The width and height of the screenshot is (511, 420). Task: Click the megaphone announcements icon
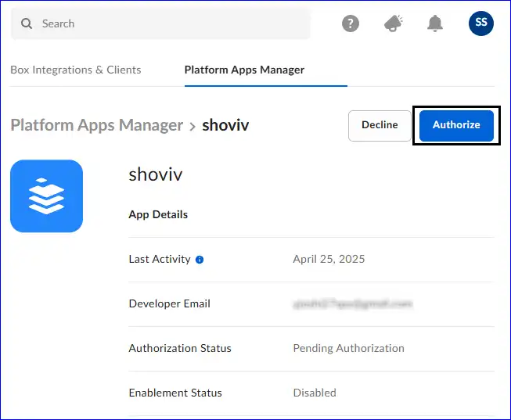point(393,23)
